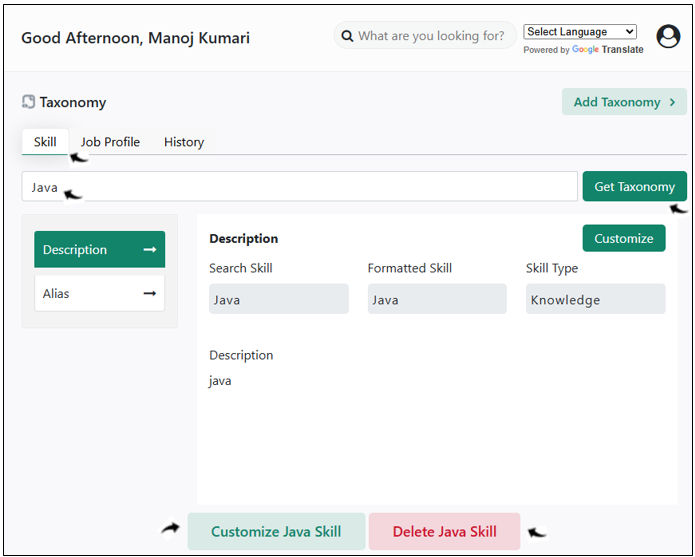Click the Skill Type Knowledge field
This screenshot has height=557, width=695.
click(x=595, y=299)
